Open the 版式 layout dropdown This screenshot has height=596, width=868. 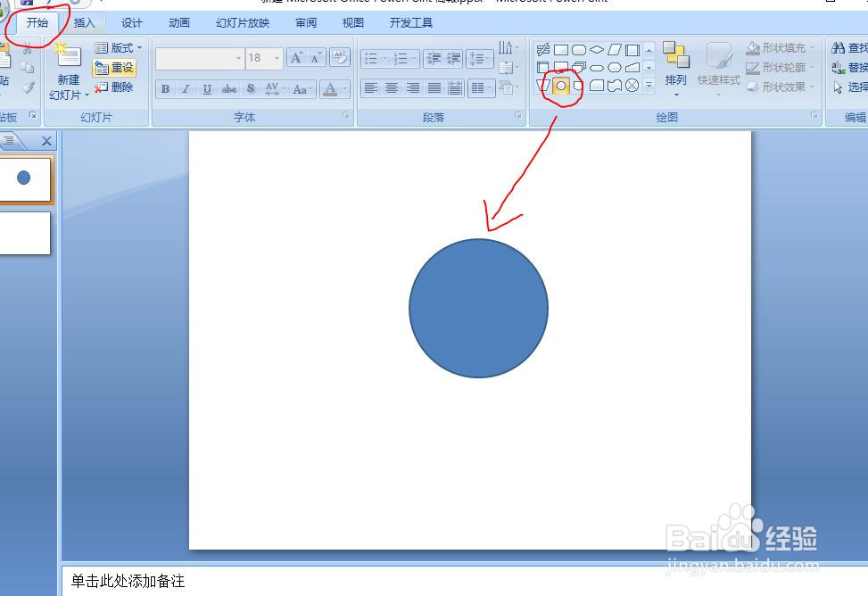(118, 47)
